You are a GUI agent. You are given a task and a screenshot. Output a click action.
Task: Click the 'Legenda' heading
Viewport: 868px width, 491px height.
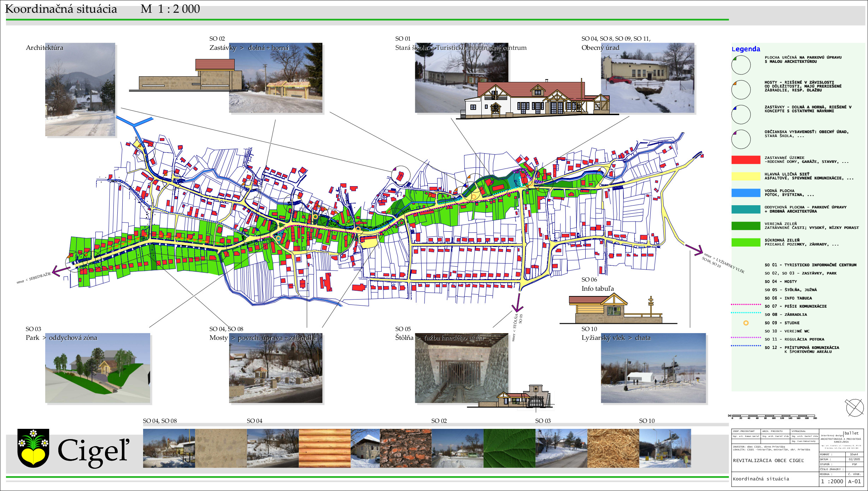click(746, 49)
